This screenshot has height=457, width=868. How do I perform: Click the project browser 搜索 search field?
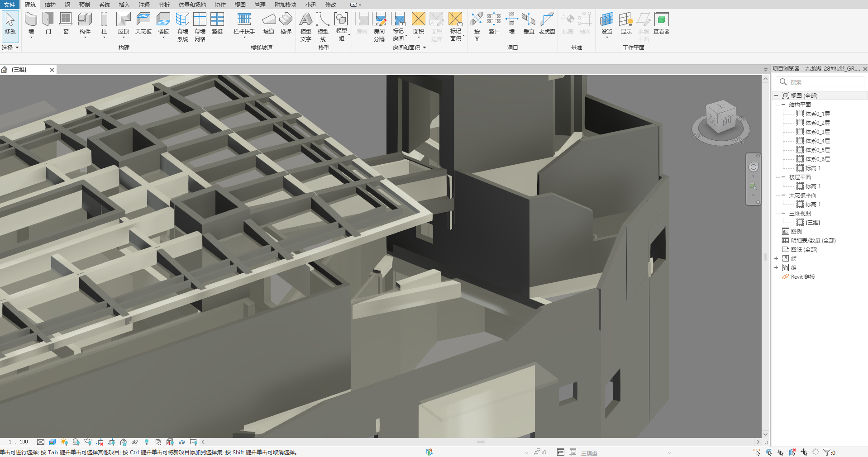tap(824, 82)
